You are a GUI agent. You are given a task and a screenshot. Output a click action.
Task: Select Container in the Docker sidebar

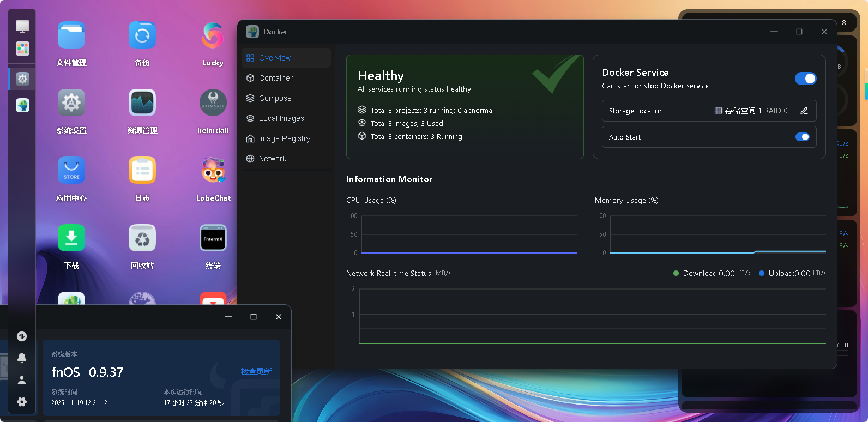(275, 78)
